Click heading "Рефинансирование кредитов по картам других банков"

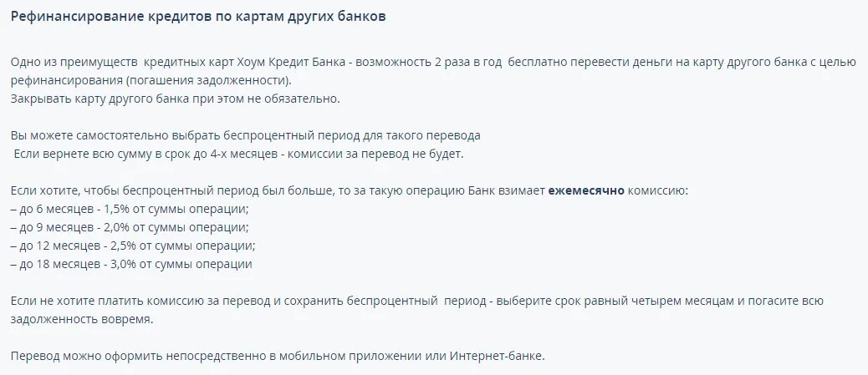[x=198, y=17]
